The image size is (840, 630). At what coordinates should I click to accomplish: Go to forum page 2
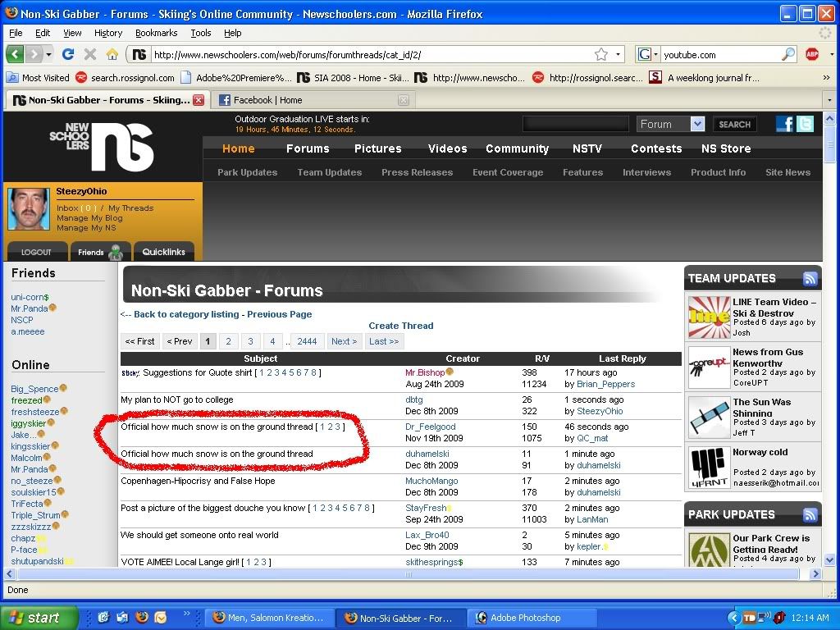228,341
